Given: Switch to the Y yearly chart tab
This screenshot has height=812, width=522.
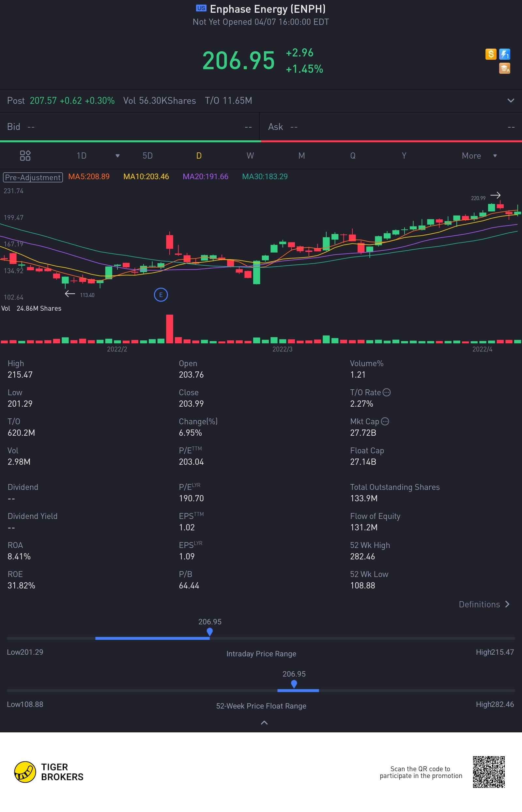Looking at the screenshot, I should pos(404,156).
